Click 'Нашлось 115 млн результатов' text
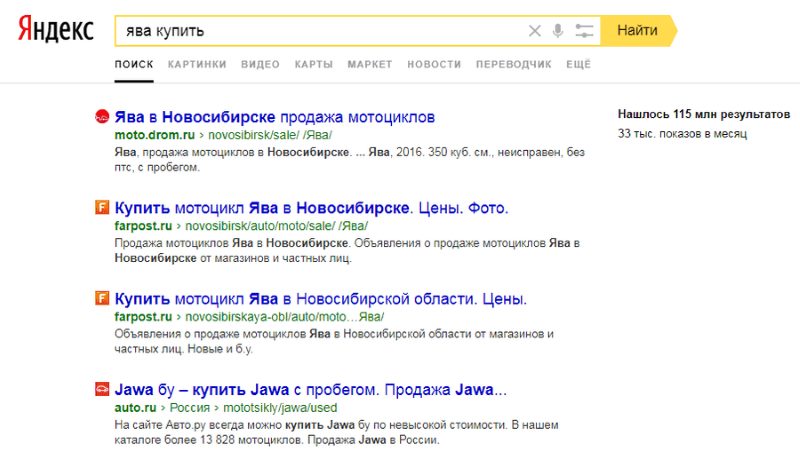 [704, 114]
